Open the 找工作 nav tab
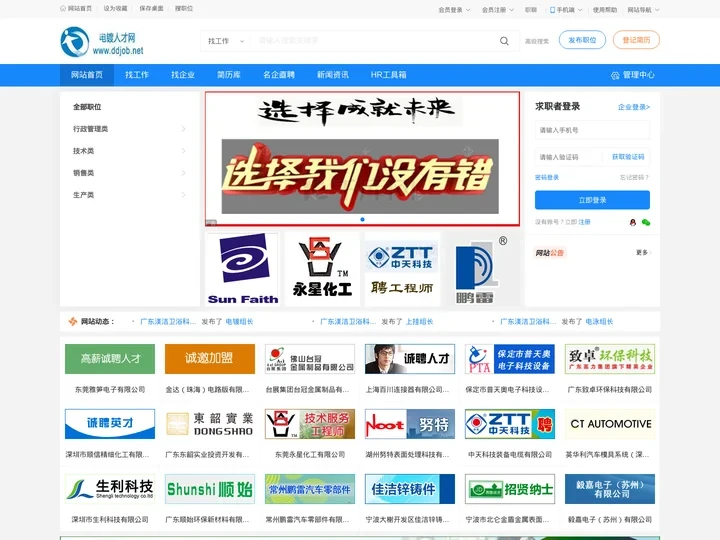720x540 pixels. tap(137, 75)
